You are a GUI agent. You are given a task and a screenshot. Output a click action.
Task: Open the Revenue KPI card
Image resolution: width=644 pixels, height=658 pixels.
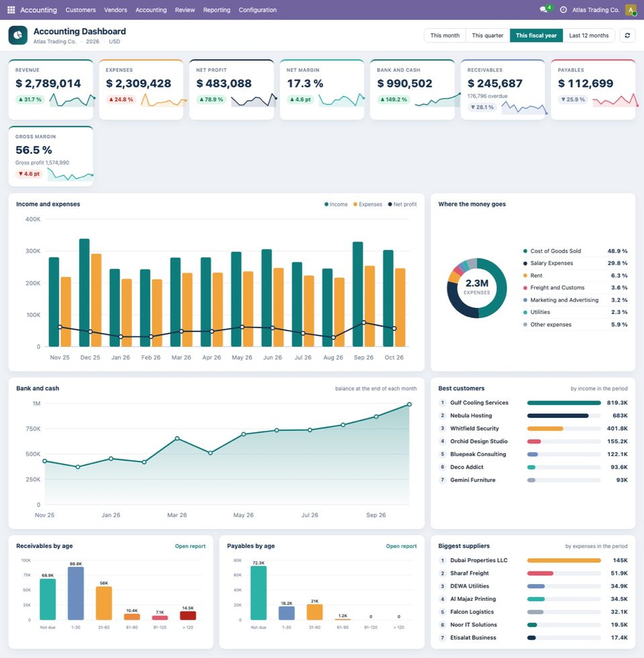[x=51, y=90]
